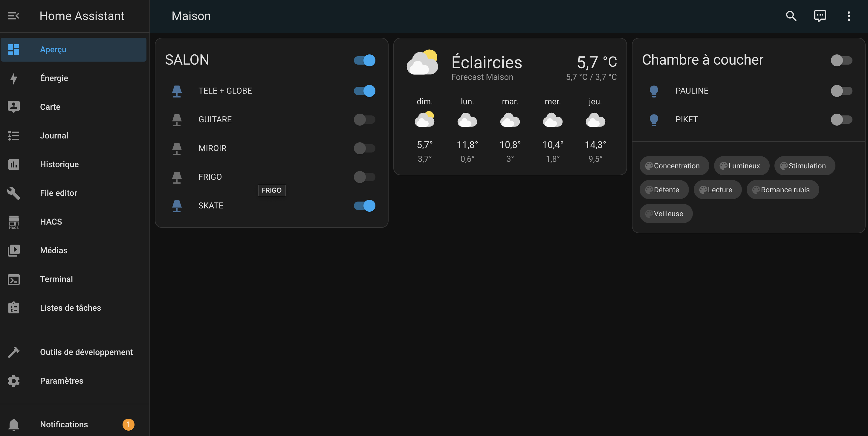The height and width of the screenshot is (436, 868).
Task: Open the Historique menu item
Action: pyautogui.click(x=74, y=164)
